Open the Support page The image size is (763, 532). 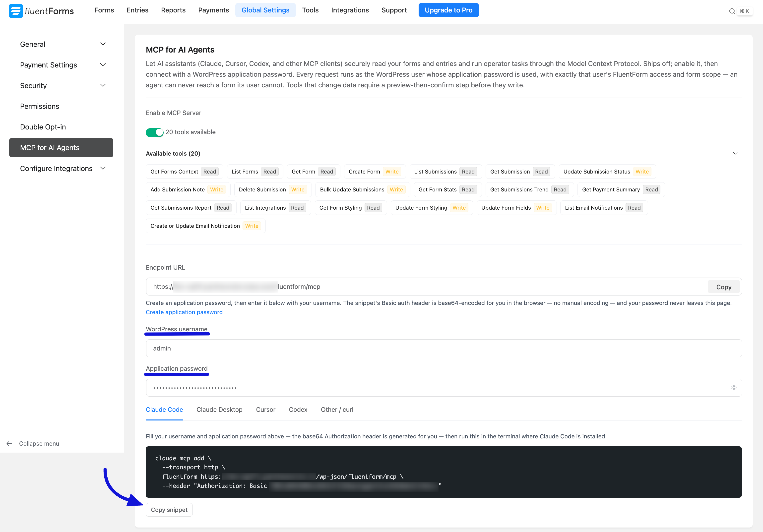[394, 10]
